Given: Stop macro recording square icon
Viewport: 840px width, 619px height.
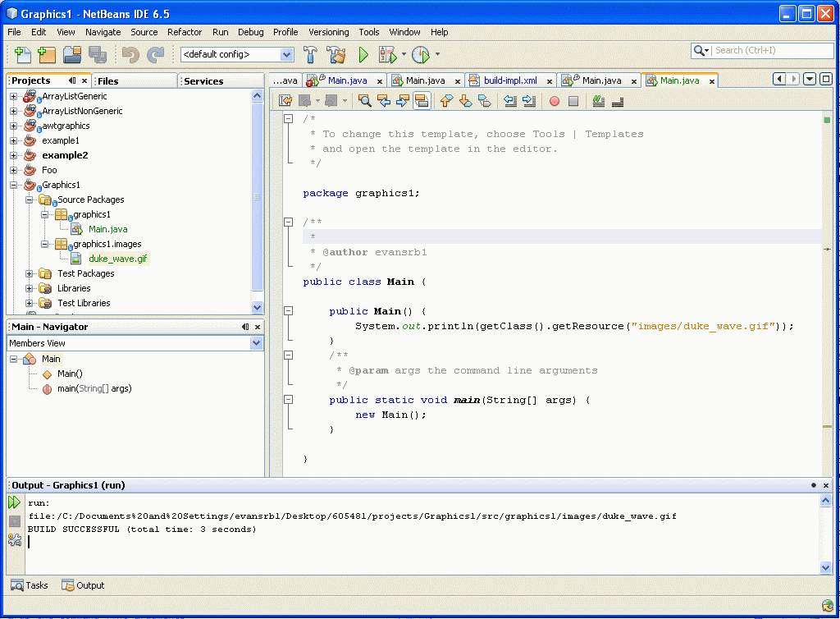Looking at the screenshot, I should pos(573,101).
